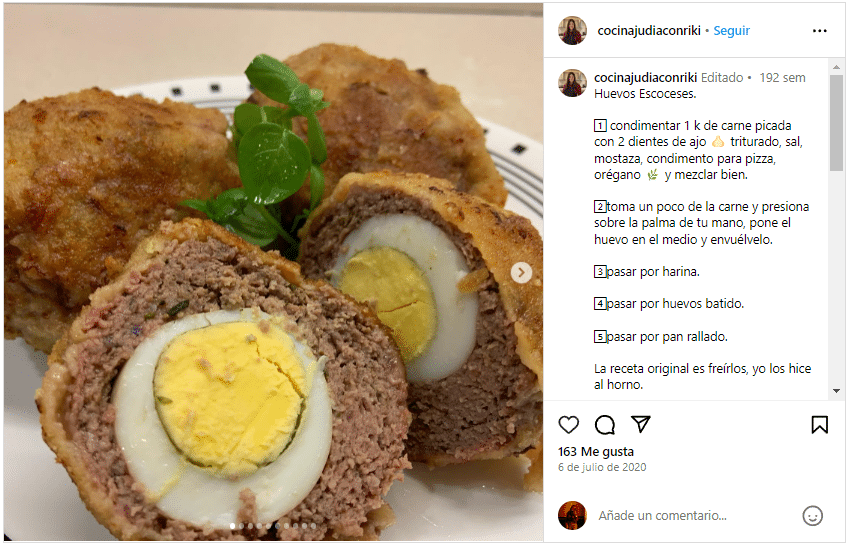851x544 pixels.
Task: Open cocinajudiaconriki profile from caption username
Action: tap(645, 78)
